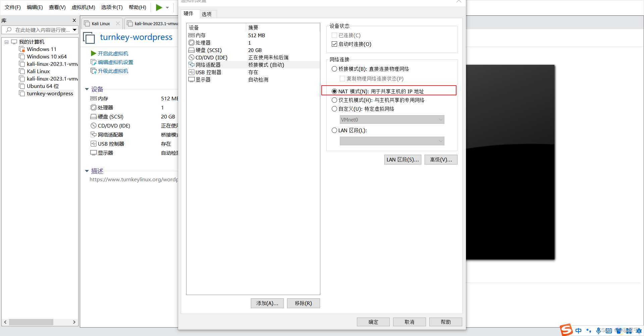Click 取消 button in dialog
644x336 pixels.
click(409, 322)
